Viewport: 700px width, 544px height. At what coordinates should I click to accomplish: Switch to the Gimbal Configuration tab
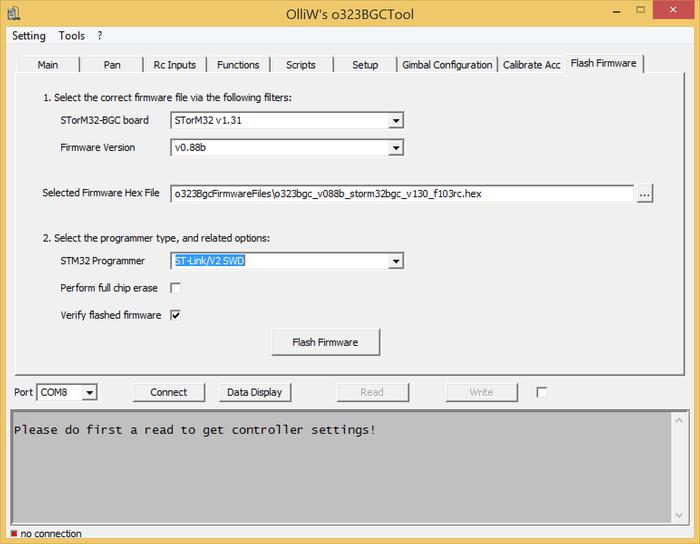(x=447, y=65)
